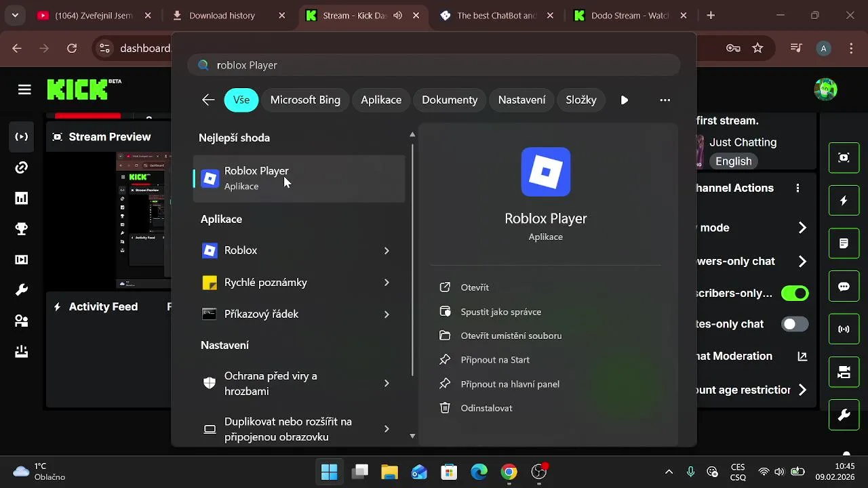
Task: Toggle the chat bubble button in right rail
Action: point(844,287)
